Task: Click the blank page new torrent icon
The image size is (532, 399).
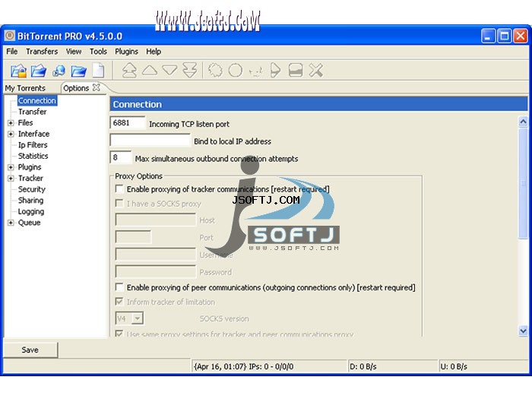Action: point(98,70)
